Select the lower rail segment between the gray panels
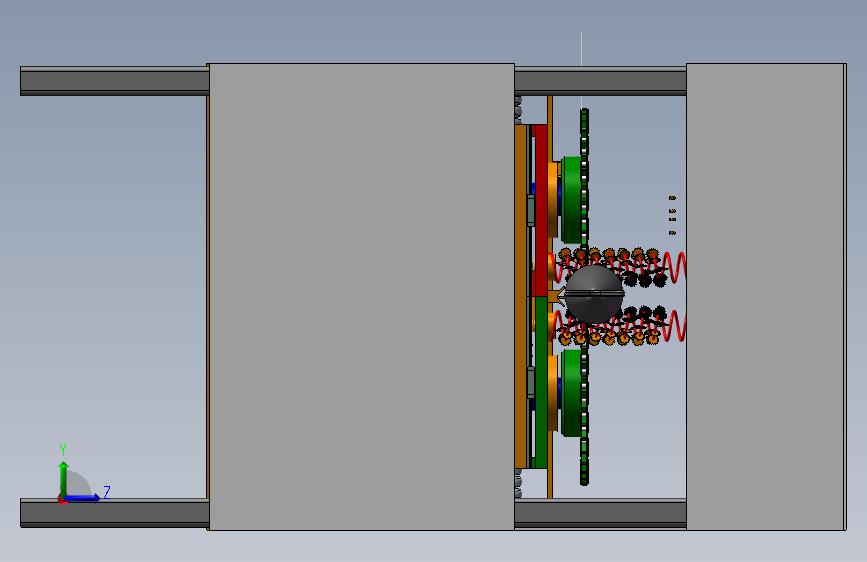Viewport: 867px width, 562px height. pyautogui.click(x=600, y=513)
